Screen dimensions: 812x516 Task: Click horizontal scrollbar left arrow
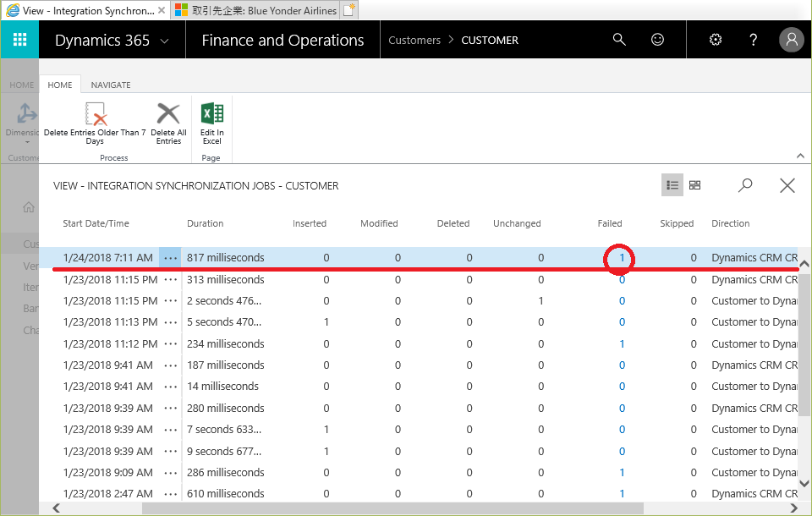point(56,508)
